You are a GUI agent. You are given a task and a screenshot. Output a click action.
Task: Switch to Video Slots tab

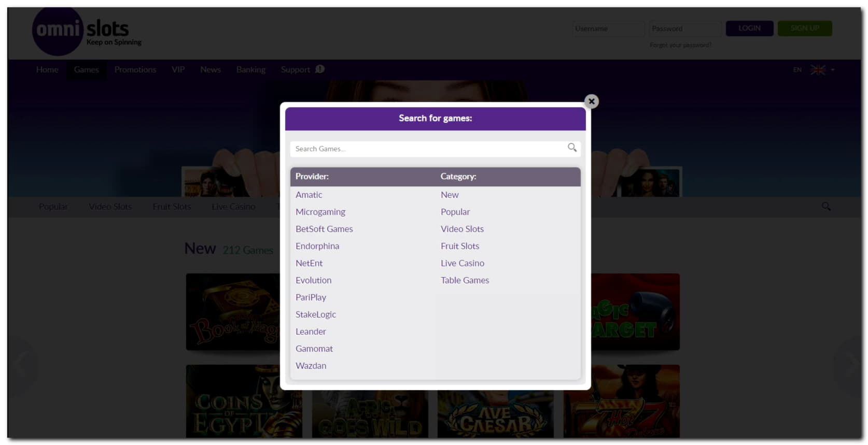click(x=110, y=207)
